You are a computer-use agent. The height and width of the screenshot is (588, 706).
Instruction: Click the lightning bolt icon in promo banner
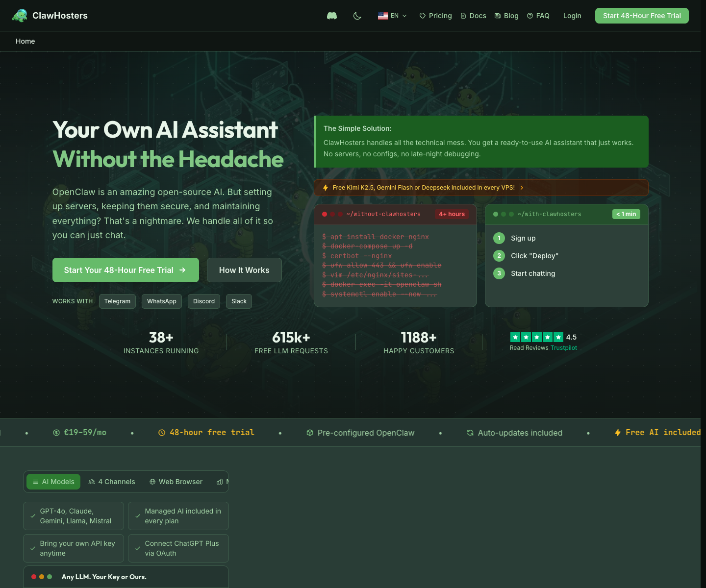(x=326, y=188)
